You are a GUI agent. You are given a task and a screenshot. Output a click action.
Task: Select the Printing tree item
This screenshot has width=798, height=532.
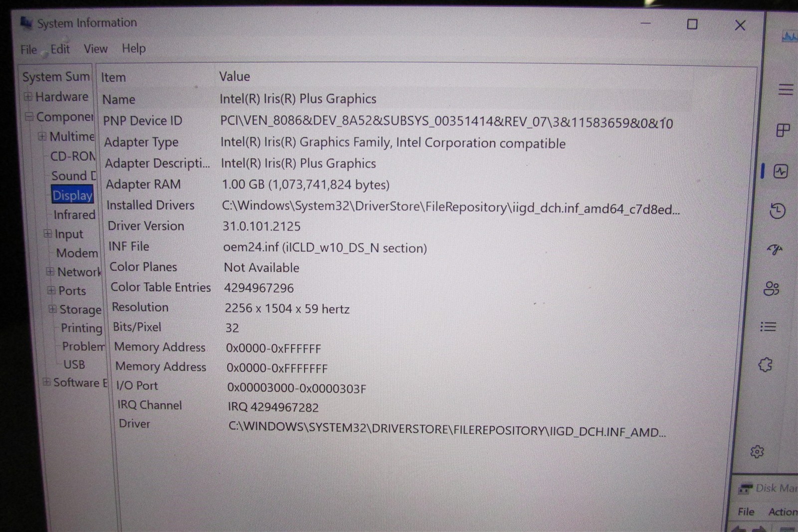coord(81,328)
